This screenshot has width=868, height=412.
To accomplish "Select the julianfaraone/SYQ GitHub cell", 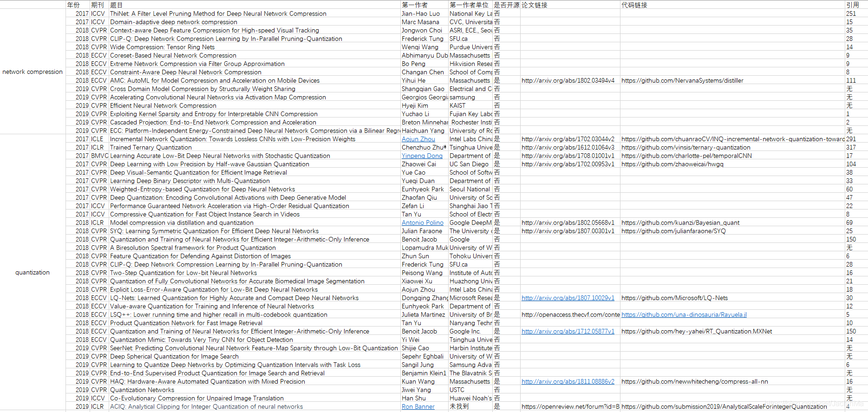I will coord(732,231).
